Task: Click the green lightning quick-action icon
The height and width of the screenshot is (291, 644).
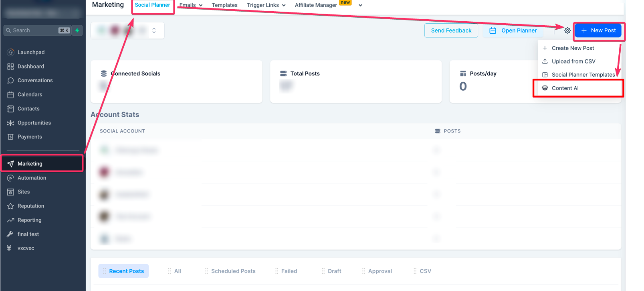Action: 77,31
